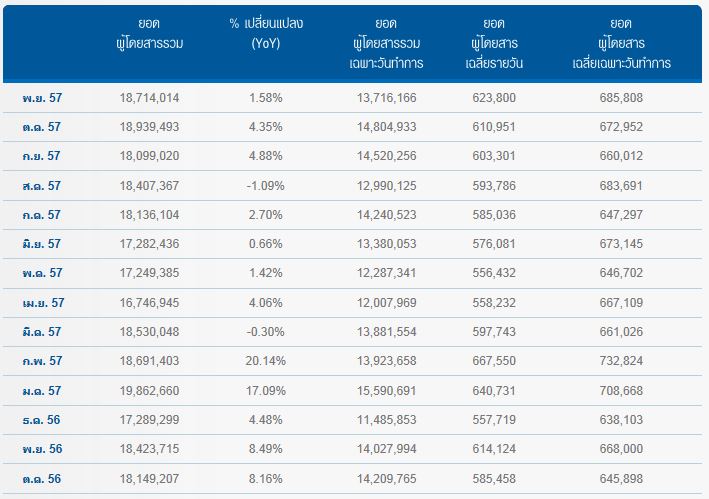Viewport: 709px width, 499px height.
Task: Select the ก.ย. 57 month label
Action: coord(42,155)
